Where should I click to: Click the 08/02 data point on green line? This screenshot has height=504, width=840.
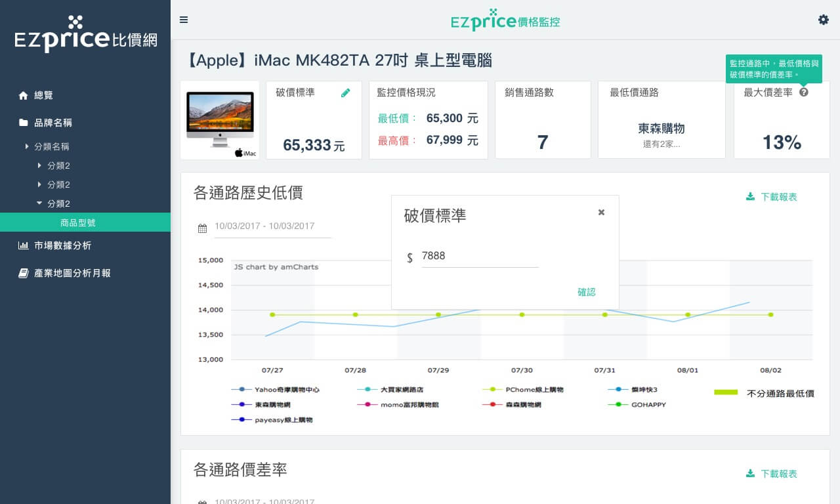(x=770, y=314)
